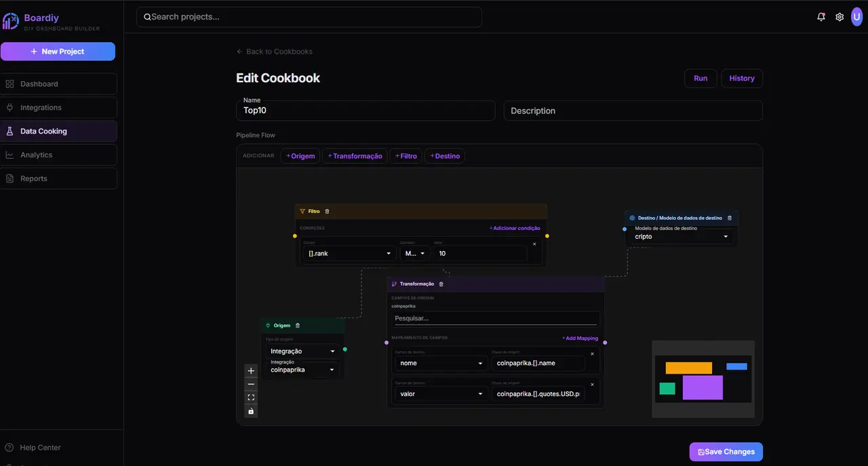Viewport: 868px width, 466px height.
Task: Click the orange Filtro block in minimap
Action: pos(689,368)
